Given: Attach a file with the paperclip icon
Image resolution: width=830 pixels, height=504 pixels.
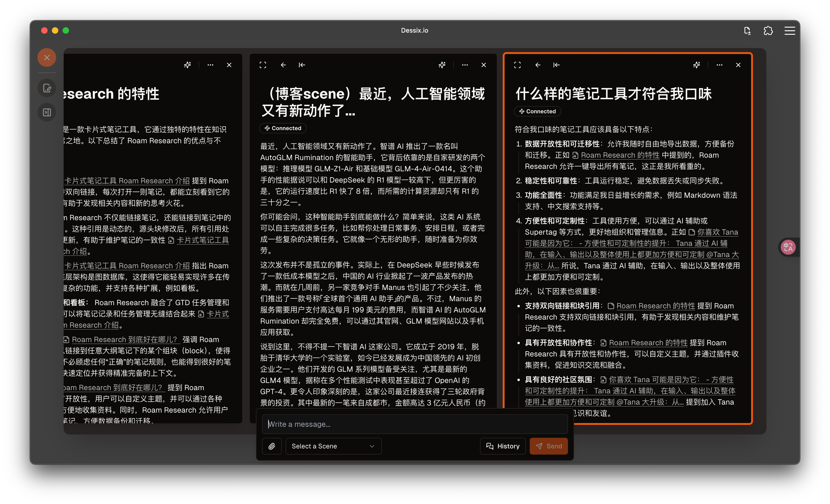Looking at the screenshot, I should tap(271, 446).
